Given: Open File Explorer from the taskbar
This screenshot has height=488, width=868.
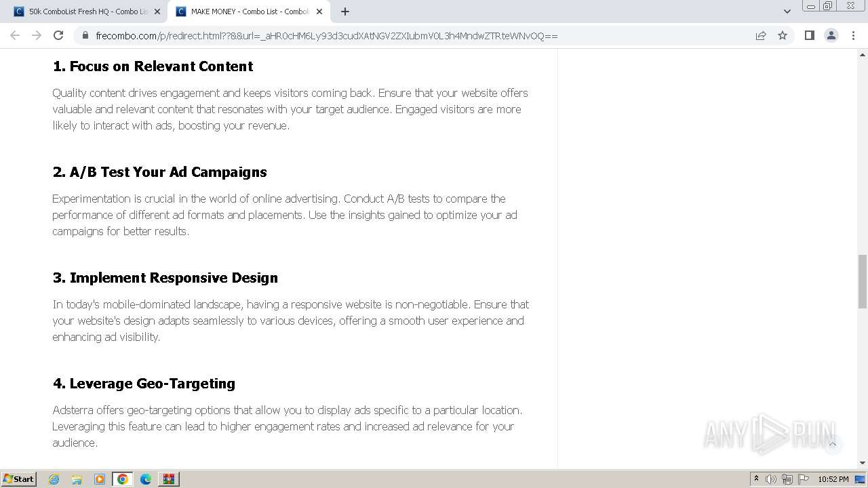Looking at the screenshot, I should point(77,479).
